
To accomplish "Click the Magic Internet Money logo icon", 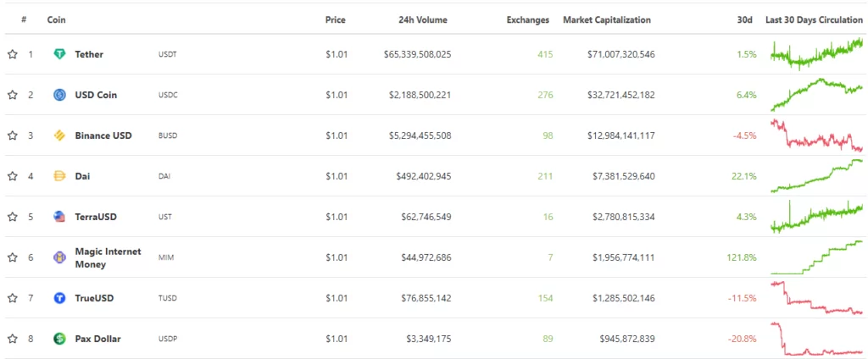I will pyautogui.click(x=59, y=257).
